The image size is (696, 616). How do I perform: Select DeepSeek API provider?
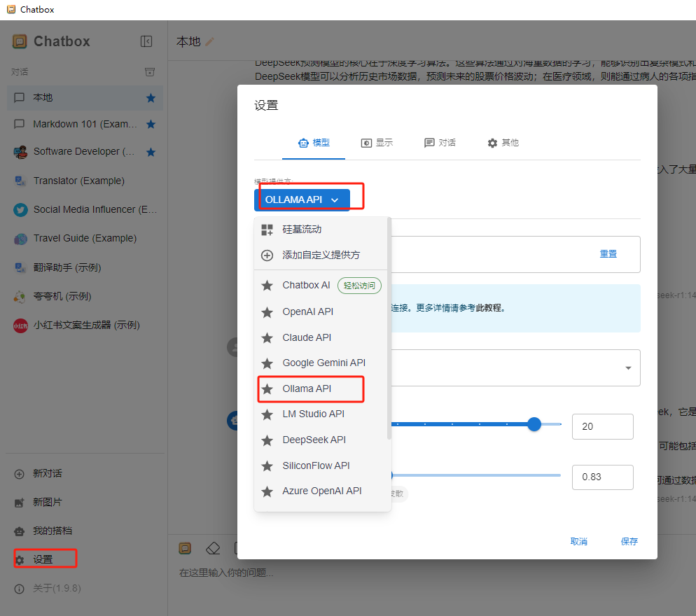321,440
